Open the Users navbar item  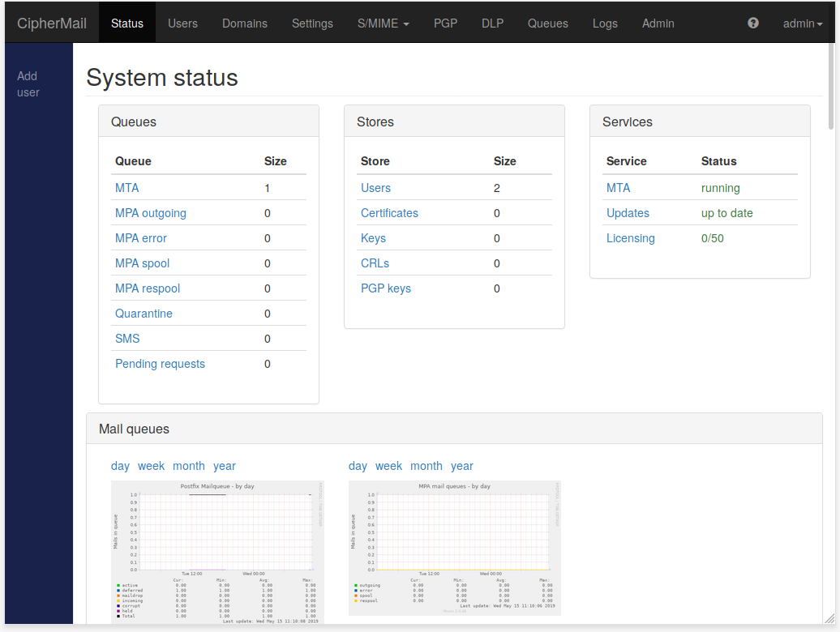pyautogui.click(x=182, y=23)
